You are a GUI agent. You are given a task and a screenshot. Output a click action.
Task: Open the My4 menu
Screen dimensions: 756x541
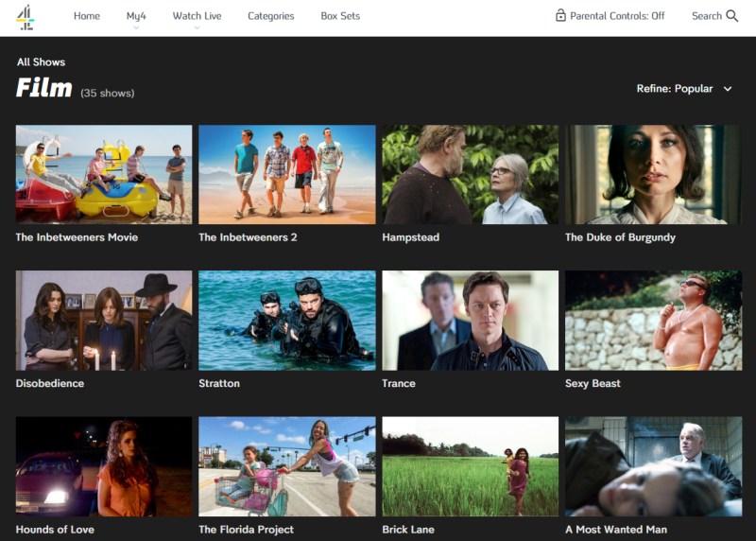click(136, 16)
